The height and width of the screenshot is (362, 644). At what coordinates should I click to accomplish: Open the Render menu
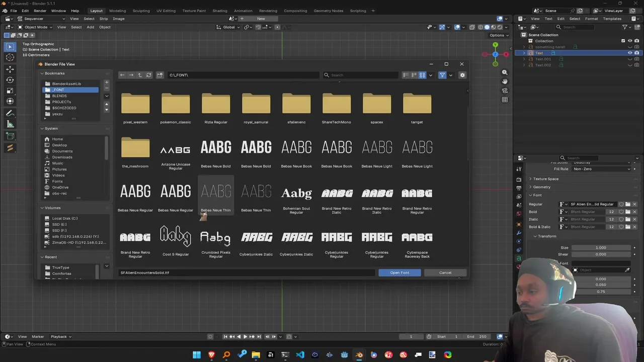tap(40, 11)
